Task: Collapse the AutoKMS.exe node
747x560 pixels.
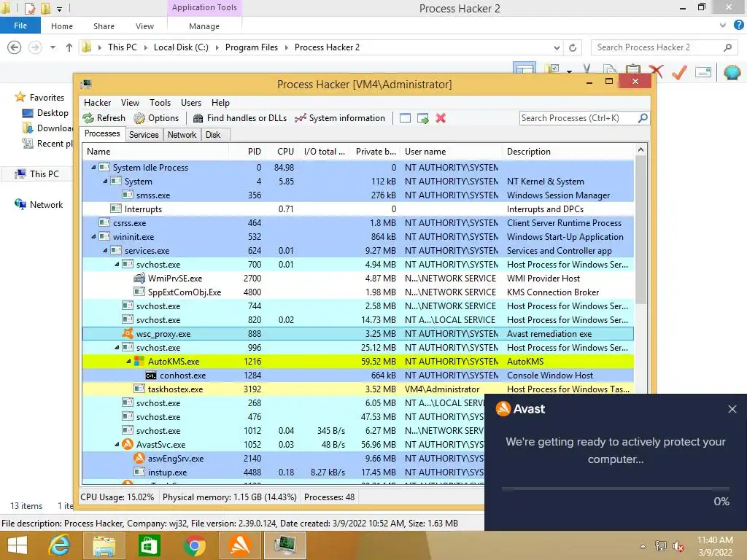Action: point(128,361)
